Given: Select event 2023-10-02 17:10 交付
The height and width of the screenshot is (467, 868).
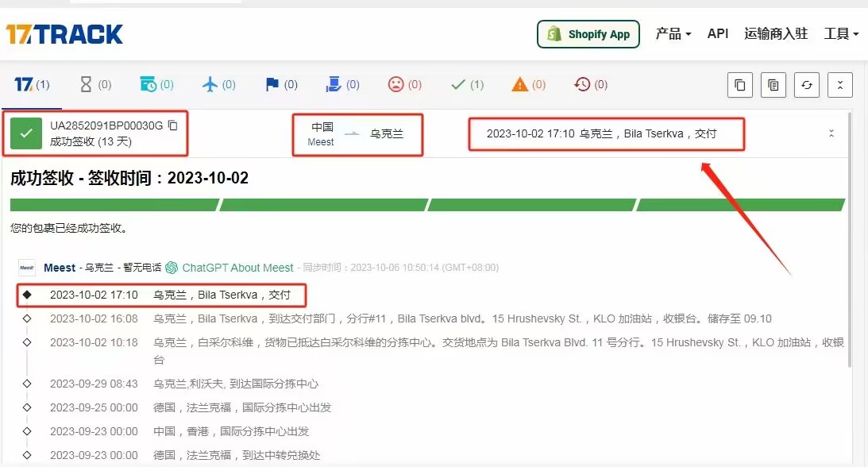Looking at the screenshot, I should (x=170, y=295).
